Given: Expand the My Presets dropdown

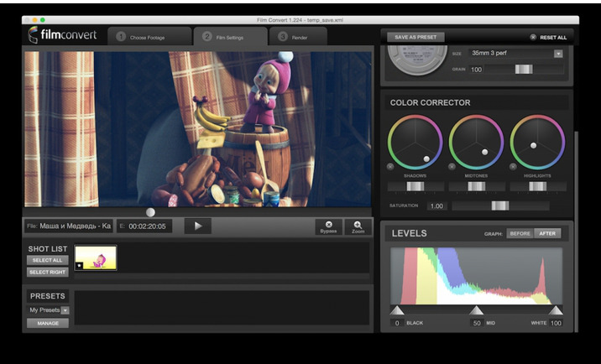Looking at the screenshot, I should tap(65, 310).
